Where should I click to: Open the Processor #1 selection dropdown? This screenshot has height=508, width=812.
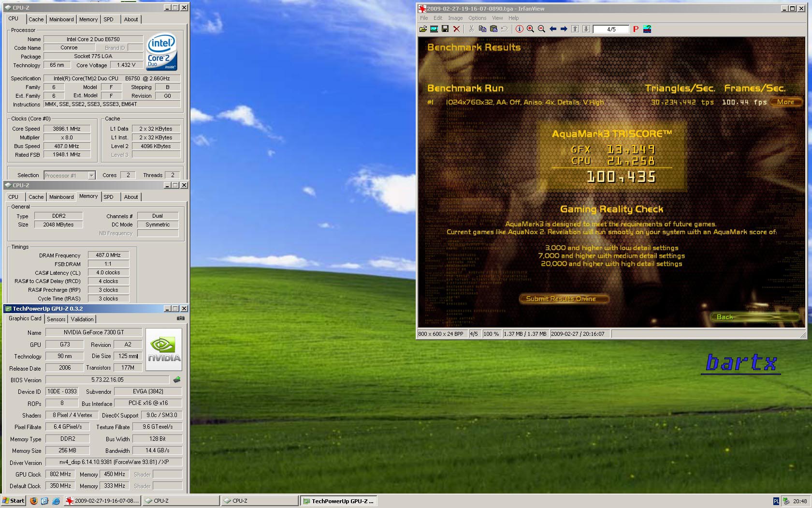coord(70,175)
